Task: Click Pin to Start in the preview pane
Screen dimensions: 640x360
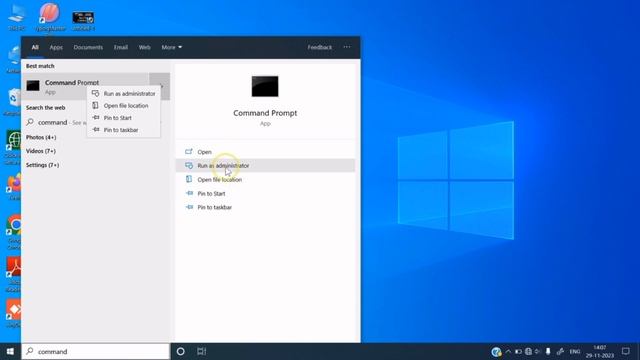Action: (265, 193)
